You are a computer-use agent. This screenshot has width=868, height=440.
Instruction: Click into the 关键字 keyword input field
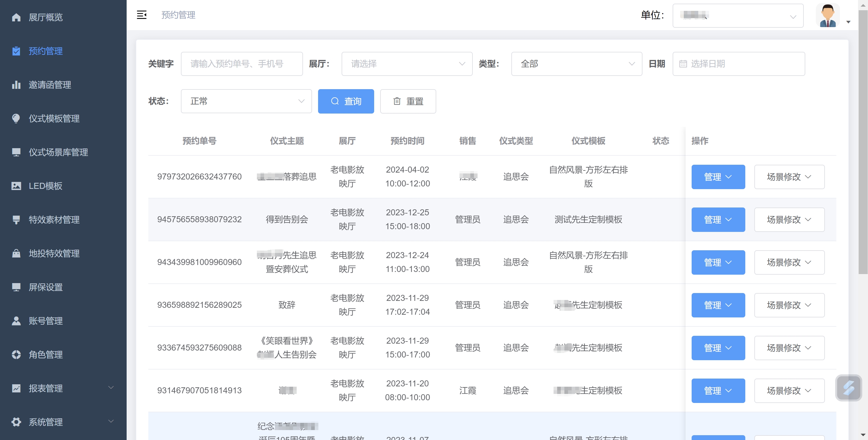pos(241,64)
